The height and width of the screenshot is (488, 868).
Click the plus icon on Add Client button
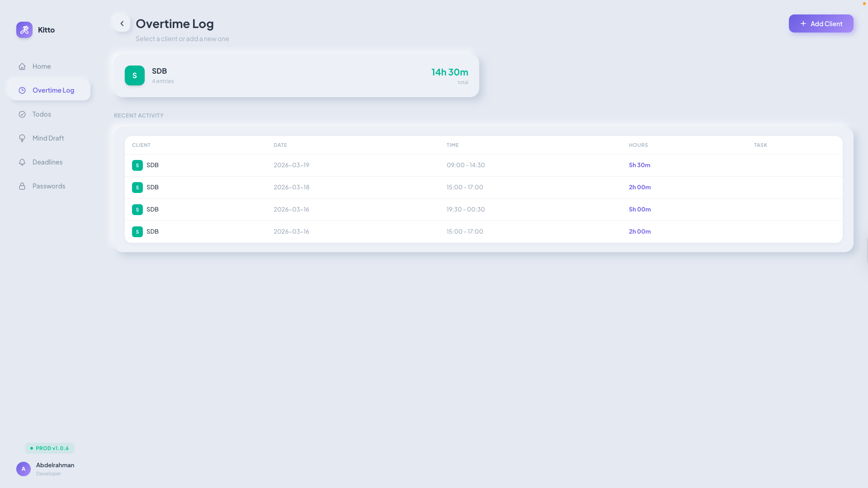803,23
